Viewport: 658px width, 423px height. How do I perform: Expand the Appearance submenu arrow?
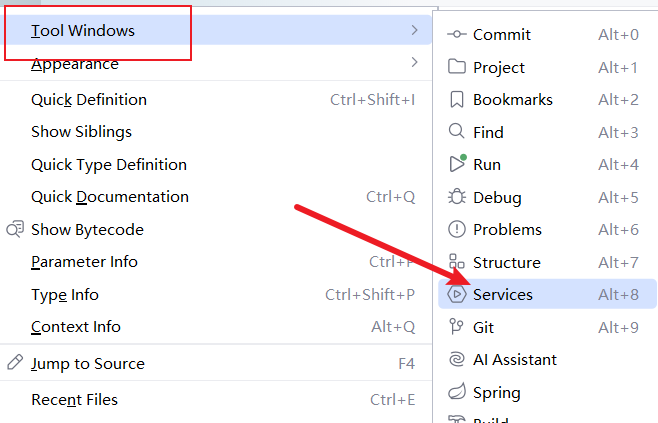point(414,64)
